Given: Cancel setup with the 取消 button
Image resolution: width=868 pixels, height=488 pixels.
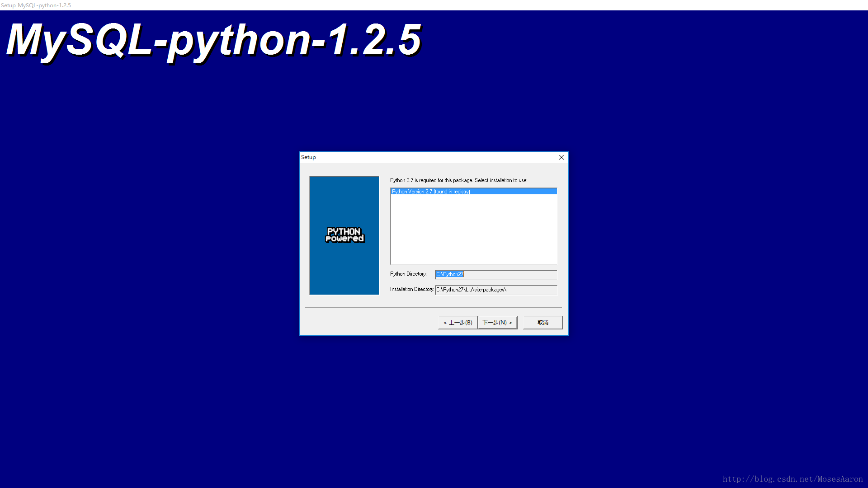Looking at the screenshot, I should coord(542,323).
